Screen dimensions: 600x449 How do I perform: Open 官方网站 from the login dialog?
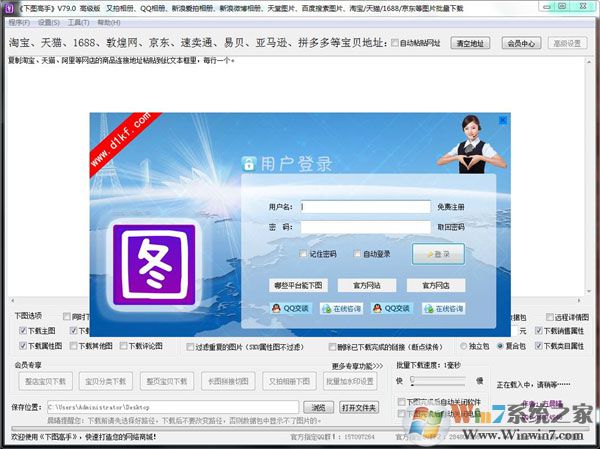367,285
